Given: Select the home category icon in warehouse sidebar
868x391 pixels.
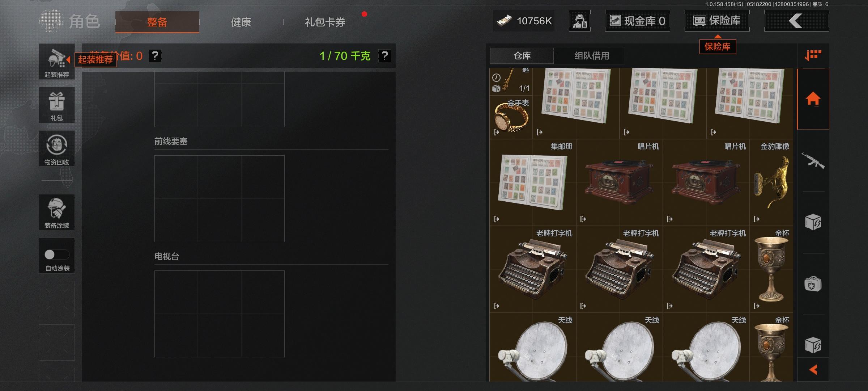Looking at the screenshot, I should [x=813, y=99].
